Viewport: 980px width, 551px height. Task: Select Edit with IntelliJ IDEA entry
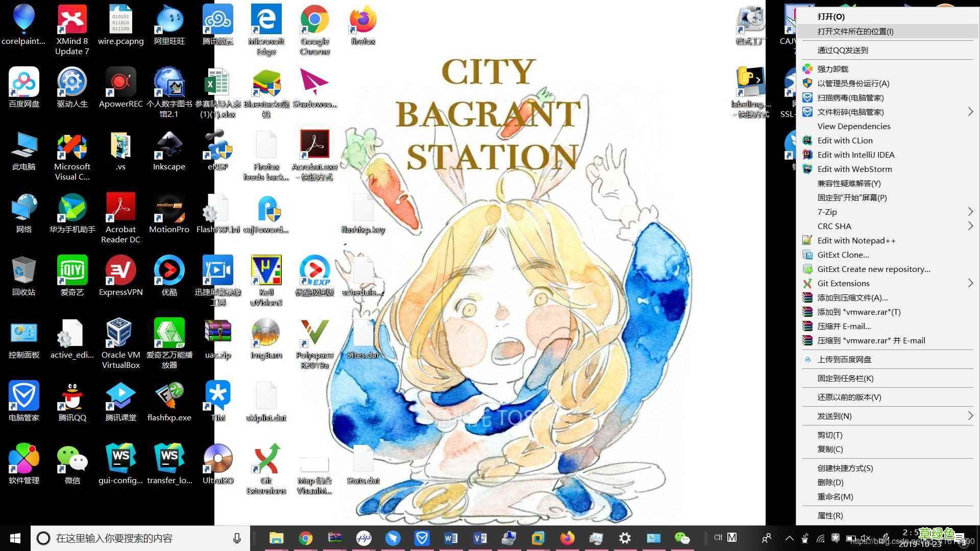(x=887, y=155)
